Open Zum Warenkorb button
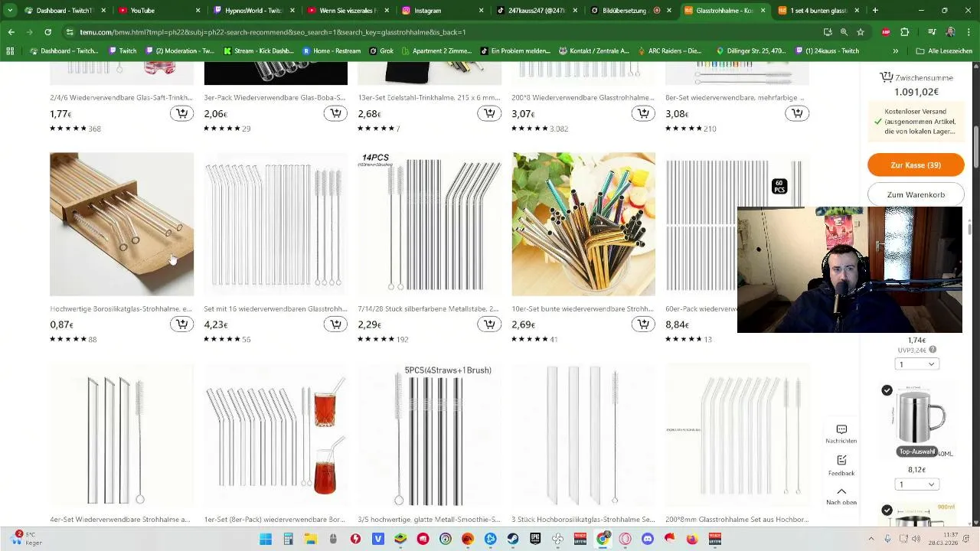The height and width of the screenshot is (551, 980). 916,194
